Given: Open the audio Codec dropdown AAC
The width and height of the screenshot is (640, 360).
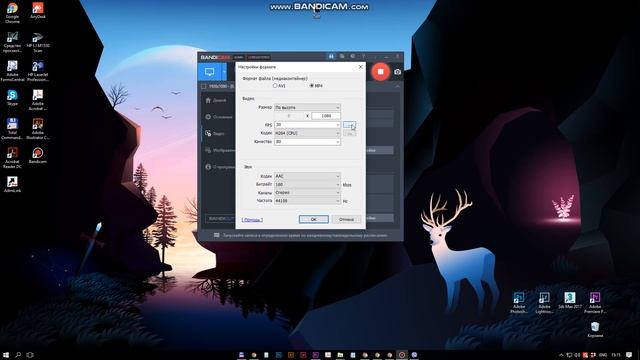Looking at the screenshot, I should tap(307, 176).
